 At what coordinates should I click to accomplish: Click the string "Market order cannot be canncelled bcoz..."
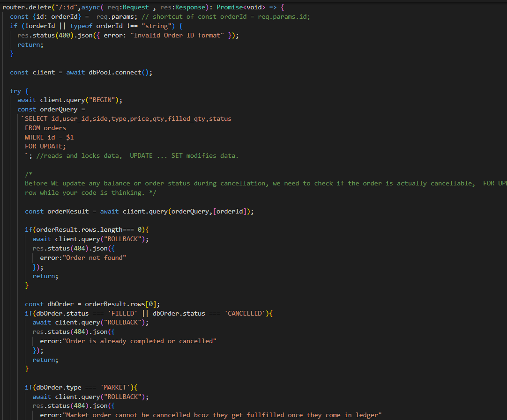(x=222, y=415)
